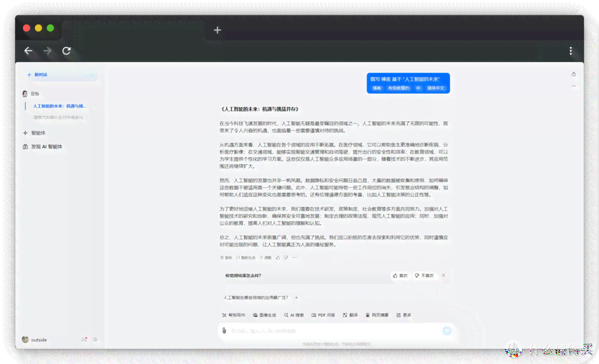
Task: Click the 简体中文 language tag
Action: (x=436, y=88)
